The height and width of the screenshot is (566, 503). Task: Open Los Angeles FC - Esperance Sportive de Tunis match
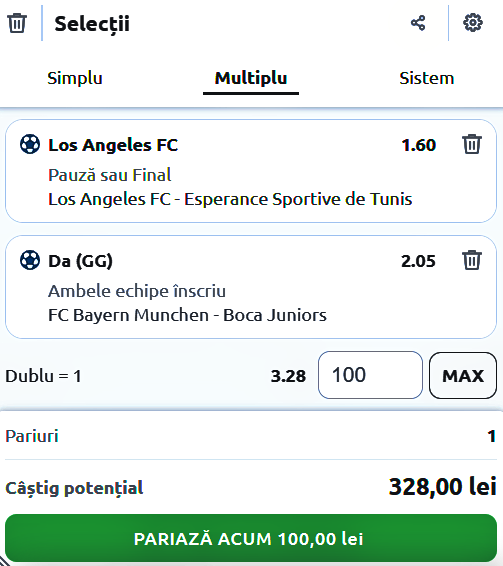point(230,199)
